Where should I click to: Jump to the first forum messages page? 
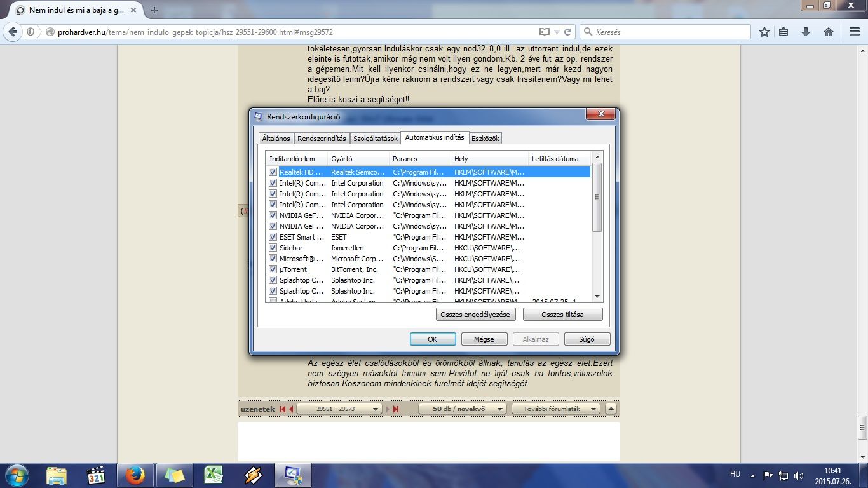tap(283, 409)
